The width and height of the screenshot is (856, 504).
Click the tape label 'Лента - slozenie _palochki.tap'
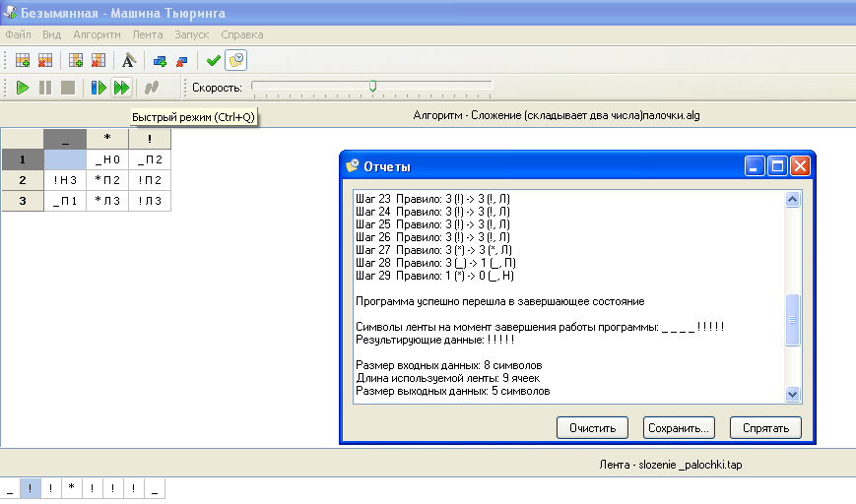pos(671,465)
